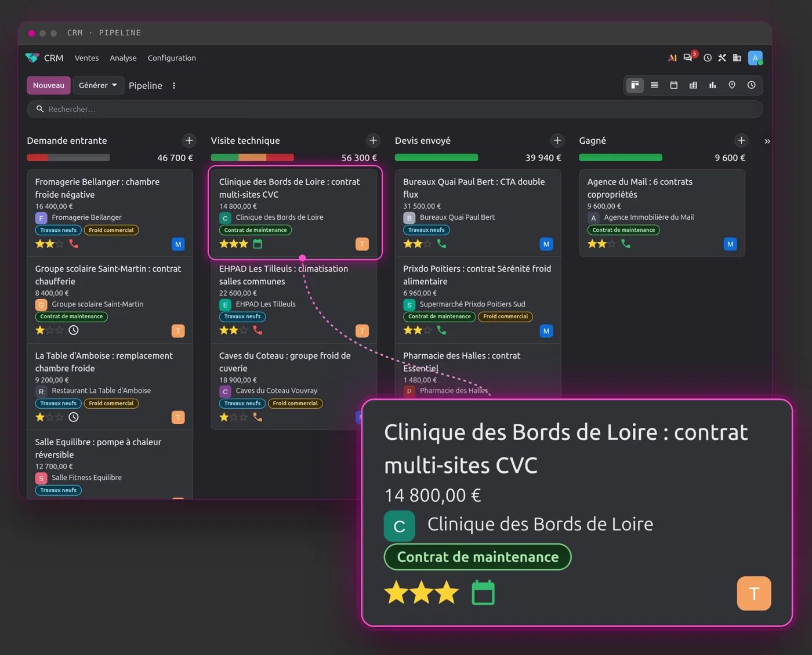Image resolution: width=812 pixels, height=655 pixels.
Task: Open La Table d'Amboise opportunity card
Action: pyautogui.click(x=110, y=387)
